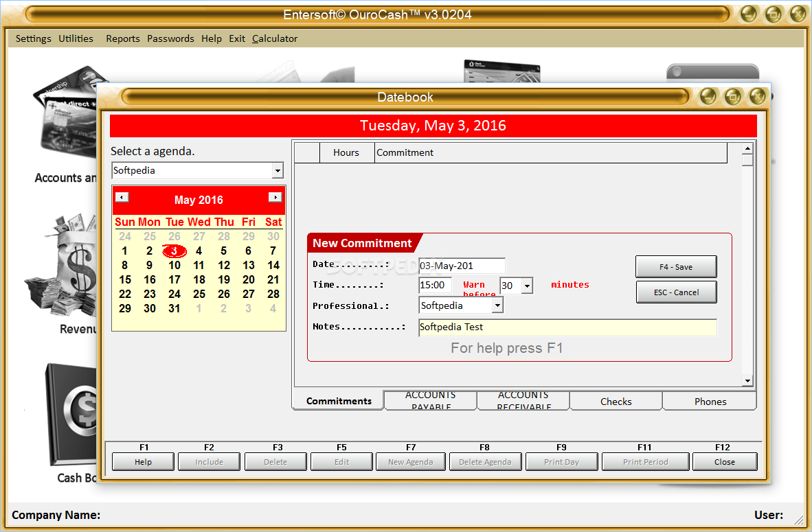This screenshot has height=532, width=812.
Task: Maximize the Datebook window
Action: [733, 96]
